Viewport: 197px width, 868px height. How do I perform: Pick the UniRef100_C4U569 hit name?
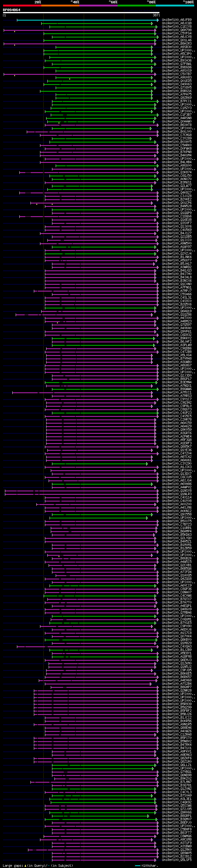177,230
